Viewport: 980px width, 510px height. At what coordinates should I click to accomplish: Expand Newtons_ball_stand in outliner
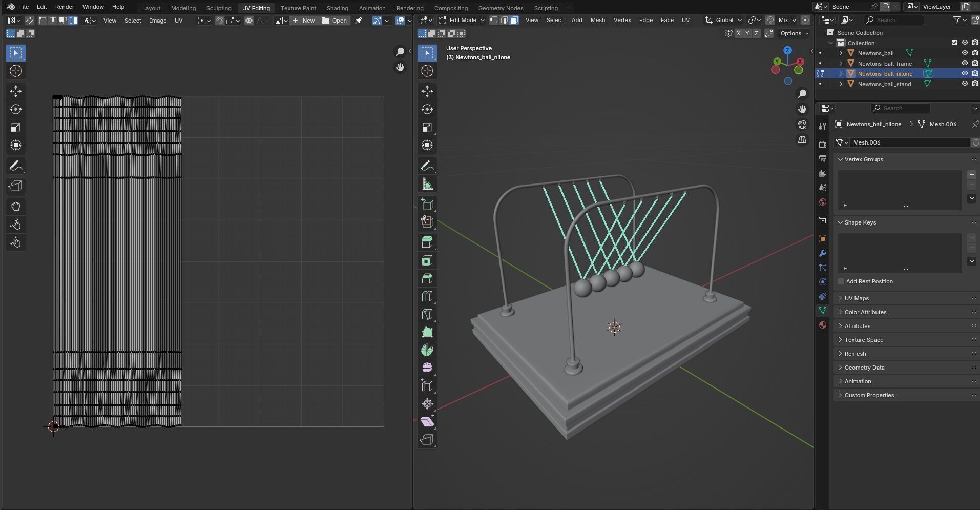click(x=841, y=84)
